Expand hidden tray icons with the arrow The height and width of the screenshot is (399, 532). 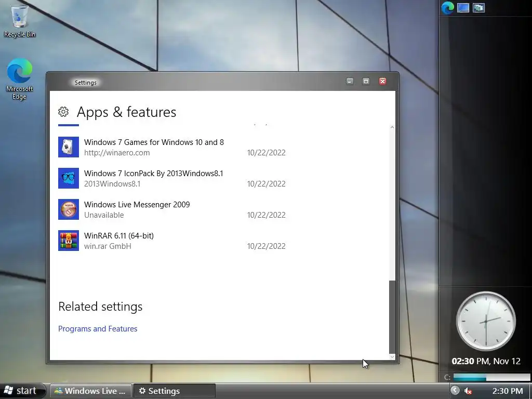click(x=455, y=391)
